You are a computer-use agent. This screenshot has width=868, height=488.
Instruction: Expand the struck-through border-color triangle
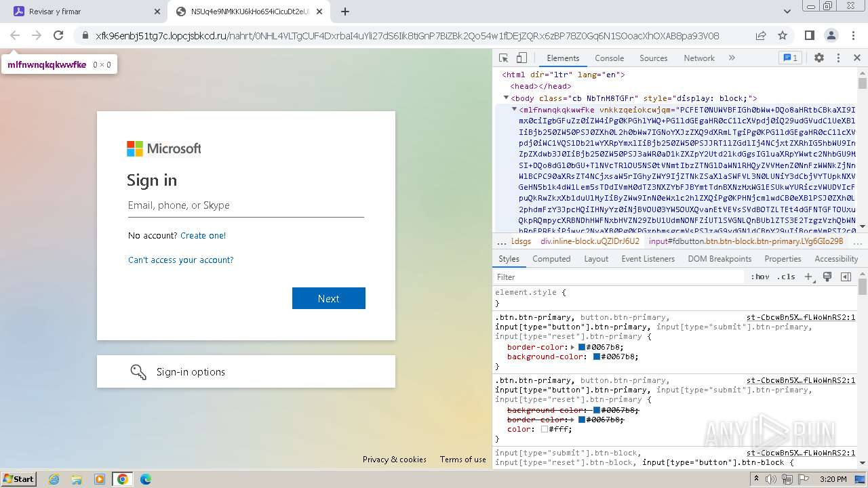[572, 420]
